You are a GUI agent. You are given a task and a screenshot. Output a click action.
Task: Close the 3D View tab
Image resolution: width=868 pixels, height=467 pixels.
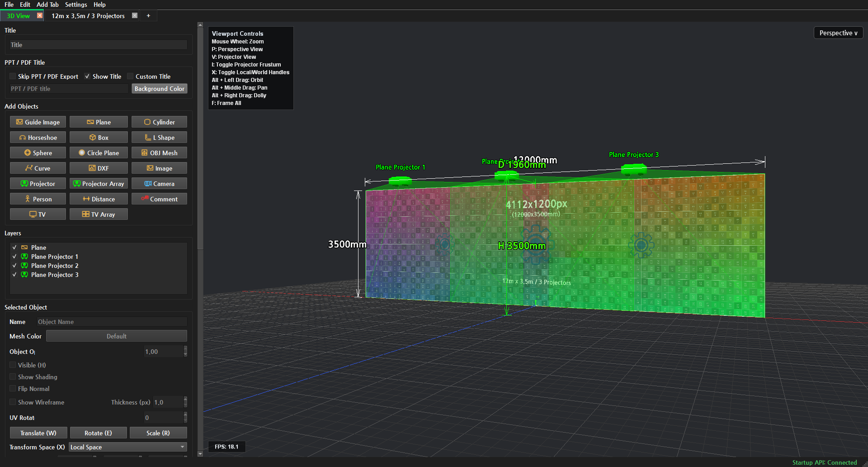click(40, 15)
